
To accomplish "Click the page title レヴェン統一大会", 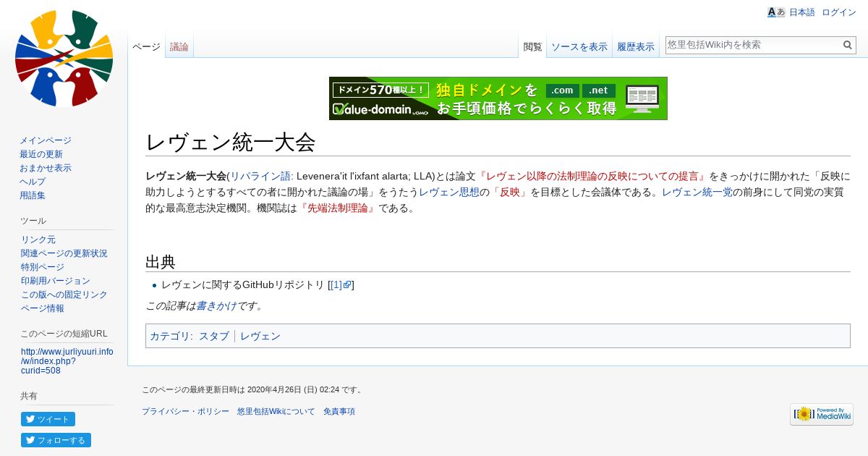I will click(231, 142).
